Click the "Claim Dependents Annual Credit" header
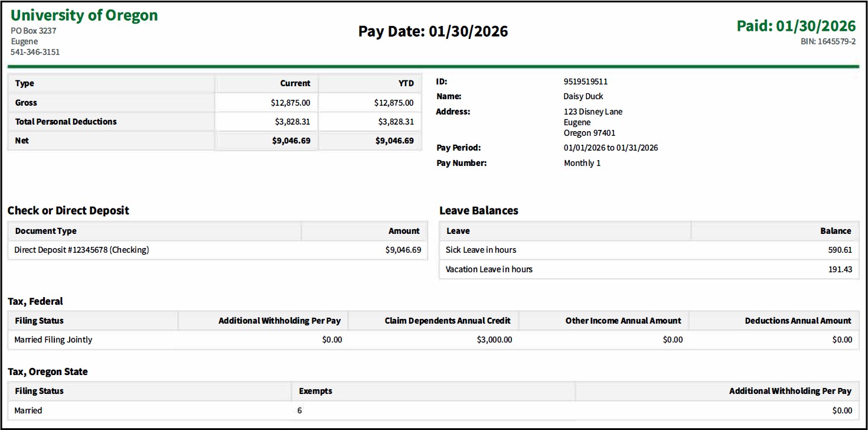This screenshot has height=430, width=868. coord(448,321)
